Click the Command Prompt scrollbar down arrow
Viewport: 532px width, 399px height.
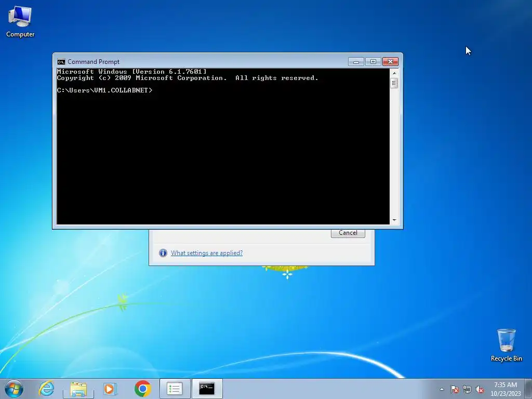click(x=394, y=220)
